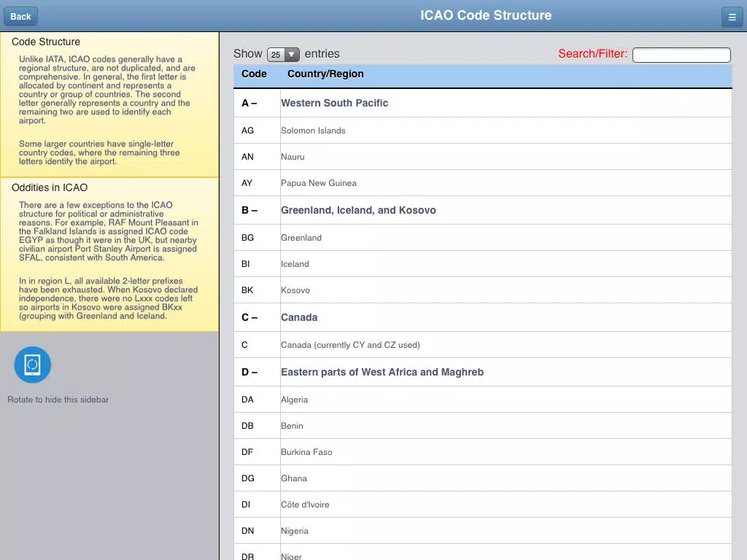This screenshot has width=747, height=560.
Task: Click the red Search/Filter label
Action: (592, 54)
